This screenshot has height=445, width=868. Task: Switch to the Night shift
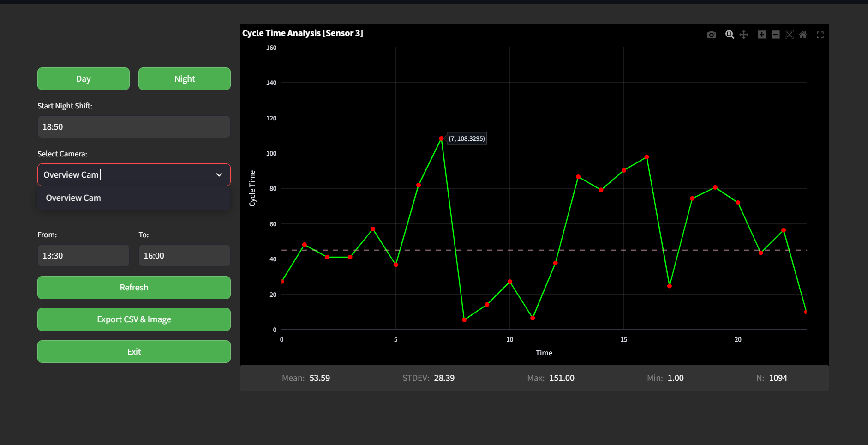point(185,79)
